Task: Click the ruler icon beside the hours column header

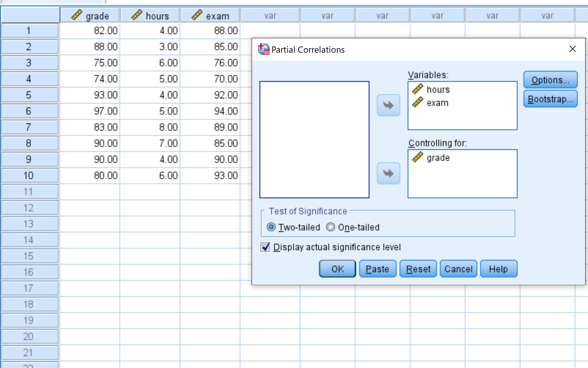Action: [136, 15]
